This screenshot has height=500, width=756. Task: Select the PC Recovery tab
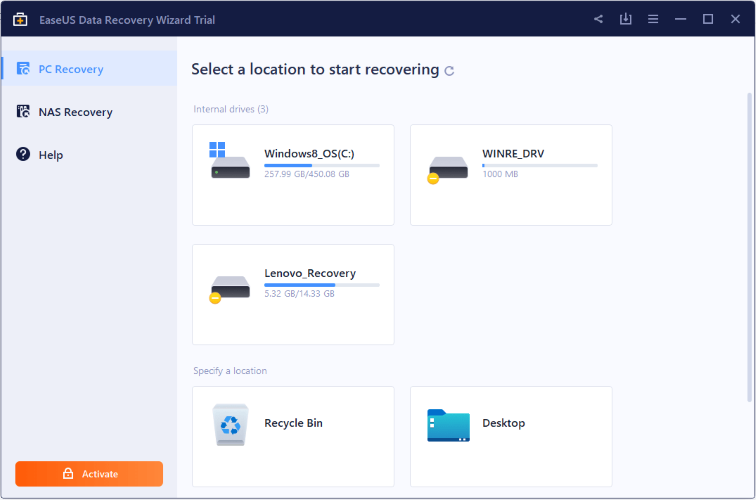[x=90, y=69]
